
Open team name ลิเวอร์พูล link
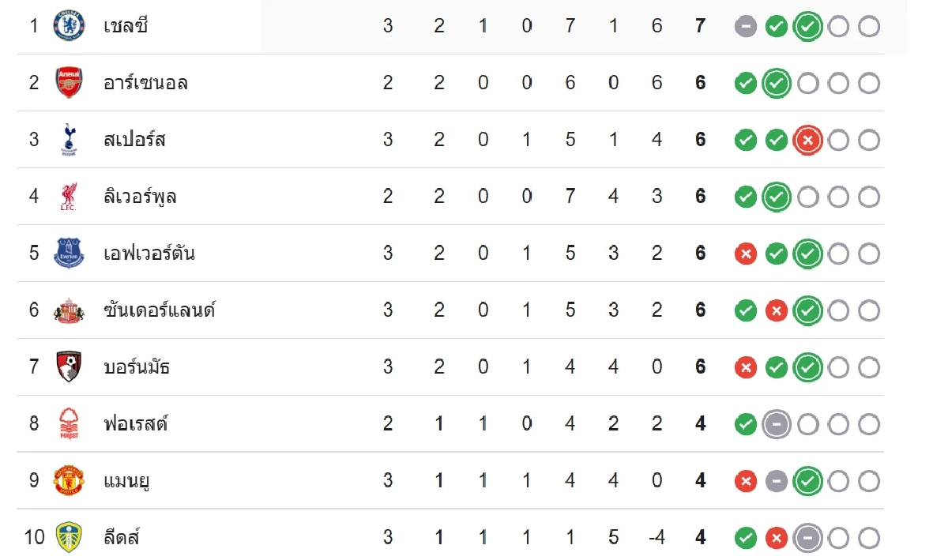point(140,196)
